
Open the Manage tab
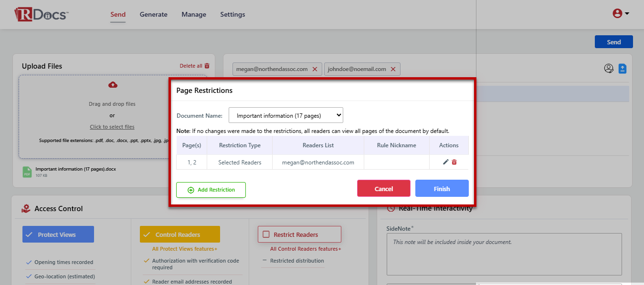194,14
